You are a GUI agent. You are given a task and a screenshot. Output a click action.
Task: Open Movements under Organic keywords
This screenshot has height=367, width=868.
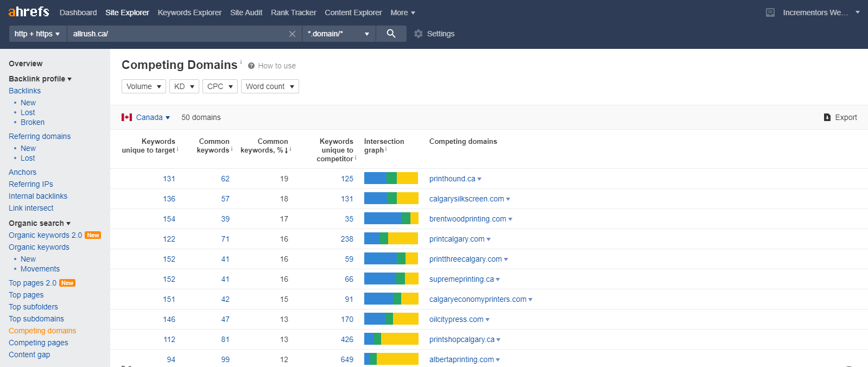pyautogui.click(x=40, y=269)
